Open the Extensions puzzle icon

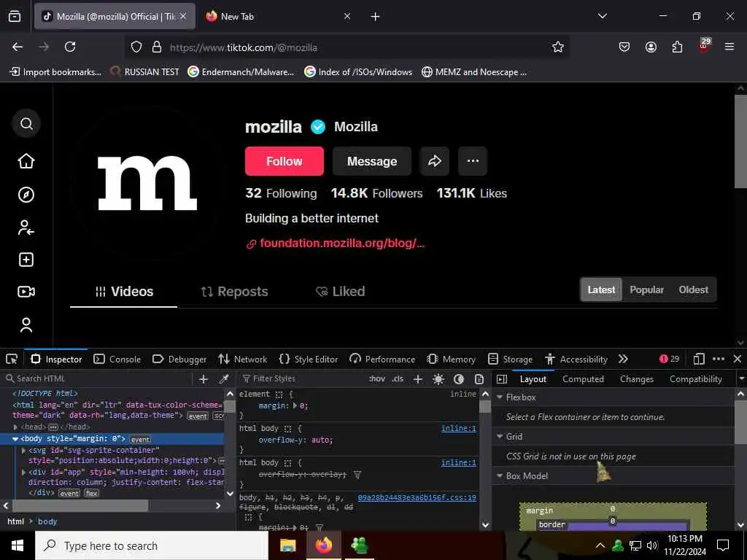coord(677,47)
